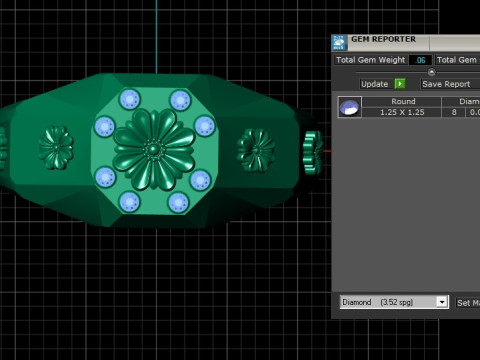
Task: Click the Diamond (3.52 spg) combo box
Action: click(x=394, y=302)
